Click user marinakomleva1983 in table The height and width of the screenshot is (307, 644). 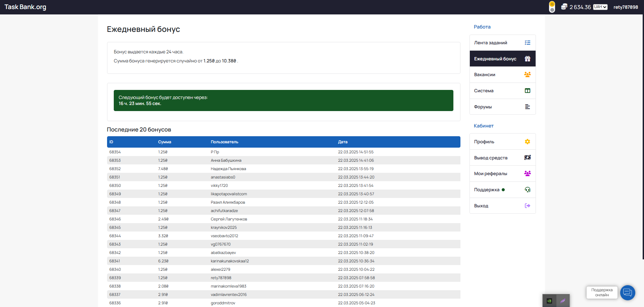[228, 286]
